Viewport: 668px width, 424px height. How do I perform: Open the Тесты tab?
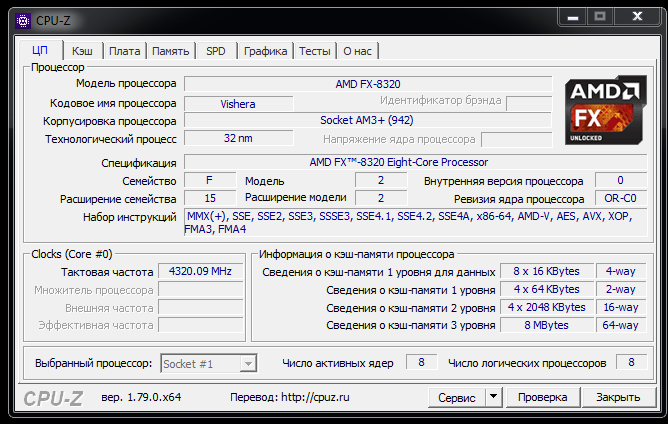(315, 51)
